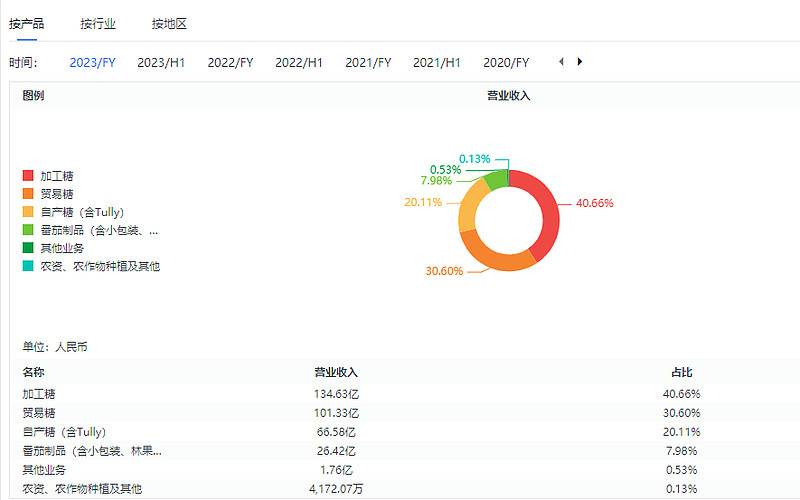Screen dimensions: 800x500
Task: Toggle the dark green 其他业务 legend marker
Action: point(28,247)
